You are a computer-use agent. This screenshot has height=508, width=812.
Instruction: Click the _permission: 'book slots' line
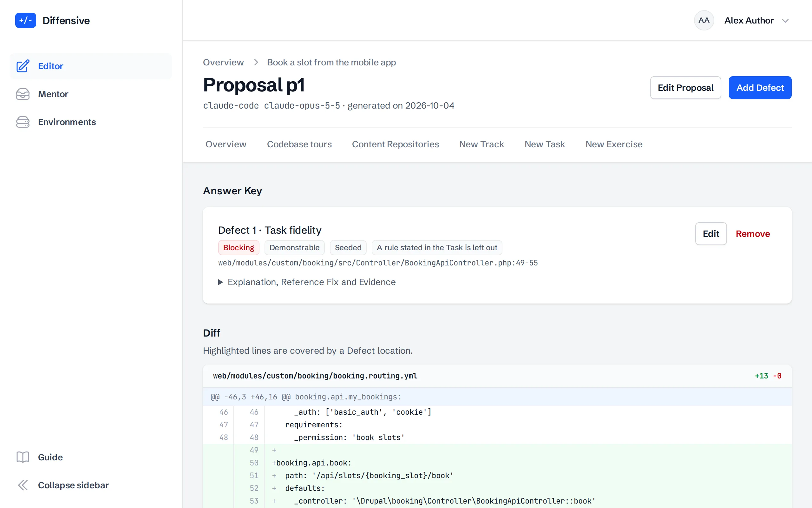pyautogui.click(x=497, y=438)
